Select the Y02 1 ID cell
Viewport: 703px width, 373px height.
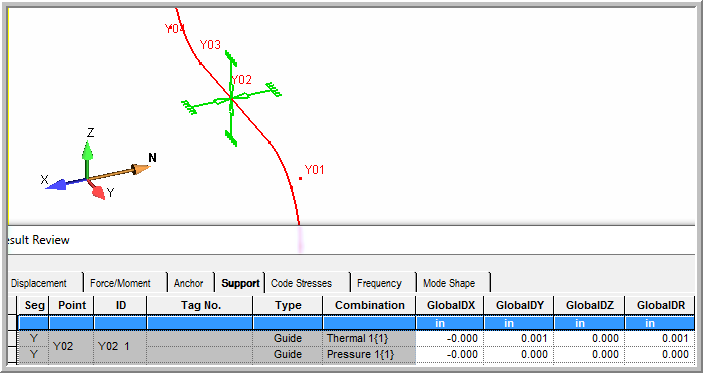pos(121,346)
